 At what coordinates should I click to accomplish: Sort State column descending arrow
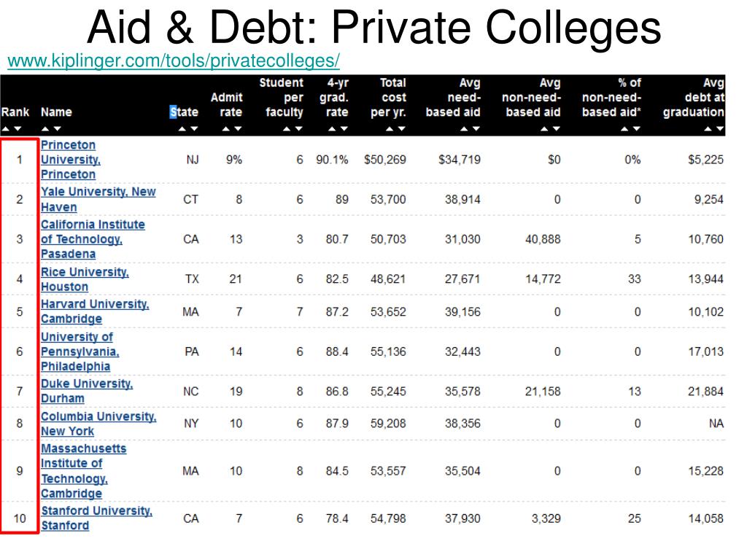[194, 129]
